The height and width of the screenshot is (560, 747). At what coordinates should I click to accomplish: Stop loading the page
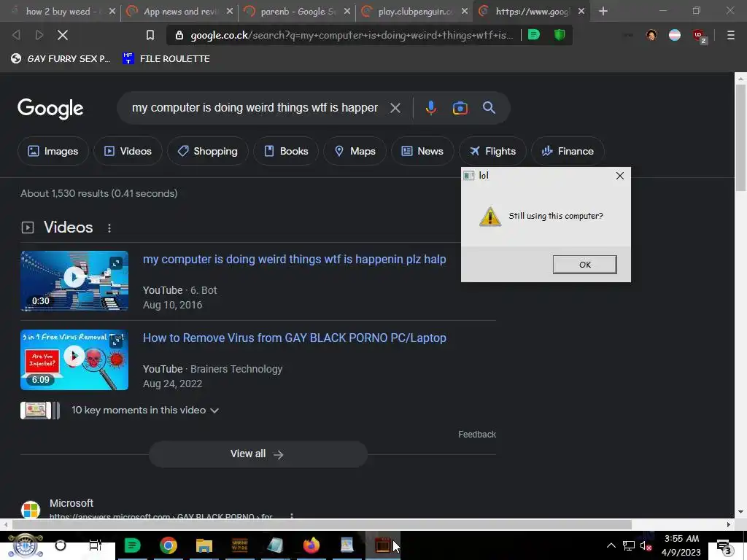coord(63,35)
